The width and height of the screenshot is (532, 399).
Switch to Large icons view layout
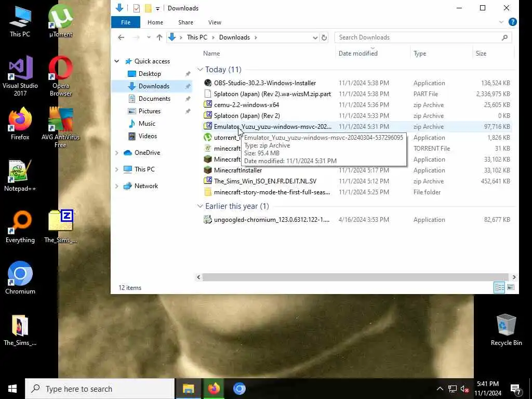click(x=511, y=287)
